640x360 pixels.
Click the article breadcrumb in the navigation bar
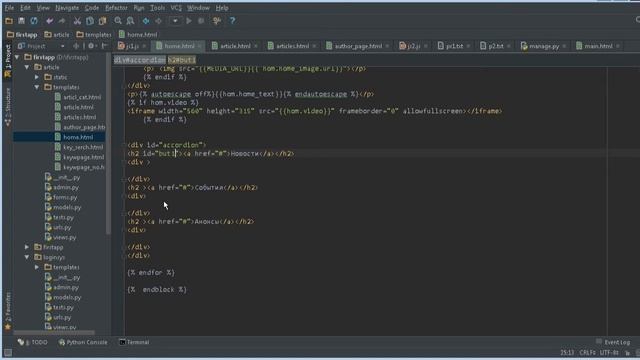coord(57,35)
